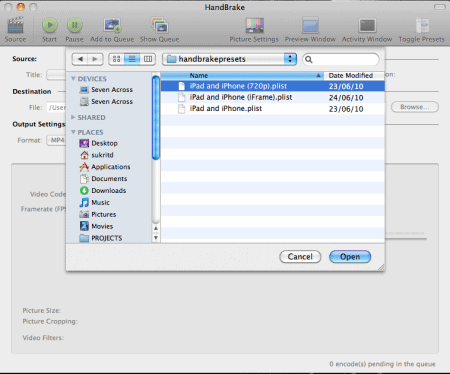450x374 pixels.
Task: Click the green Start encode icon
Action: click(x=50, y=25)
